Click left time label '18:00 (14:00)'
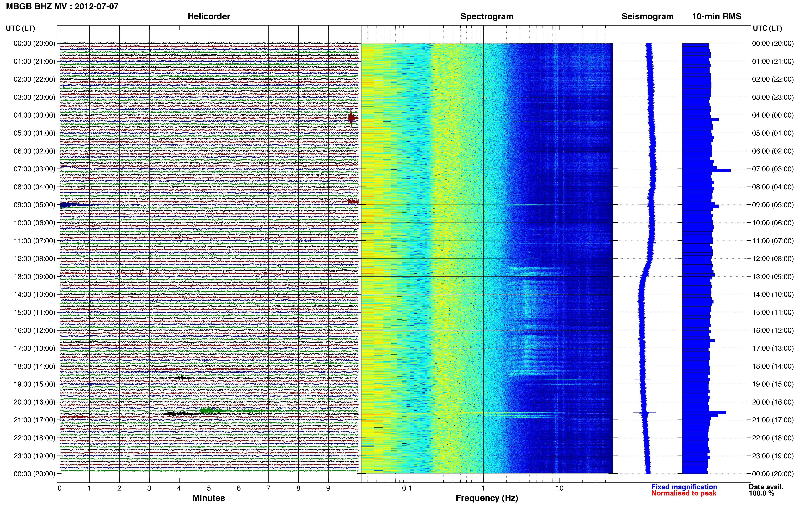The image size is (812, 508). pyautogui.click(x=34, y=366)
